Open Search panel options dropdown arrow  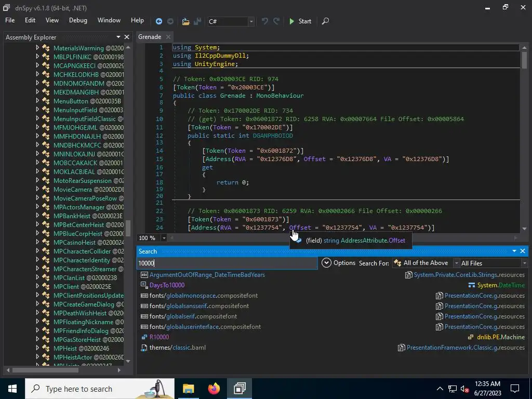point(514,251)
